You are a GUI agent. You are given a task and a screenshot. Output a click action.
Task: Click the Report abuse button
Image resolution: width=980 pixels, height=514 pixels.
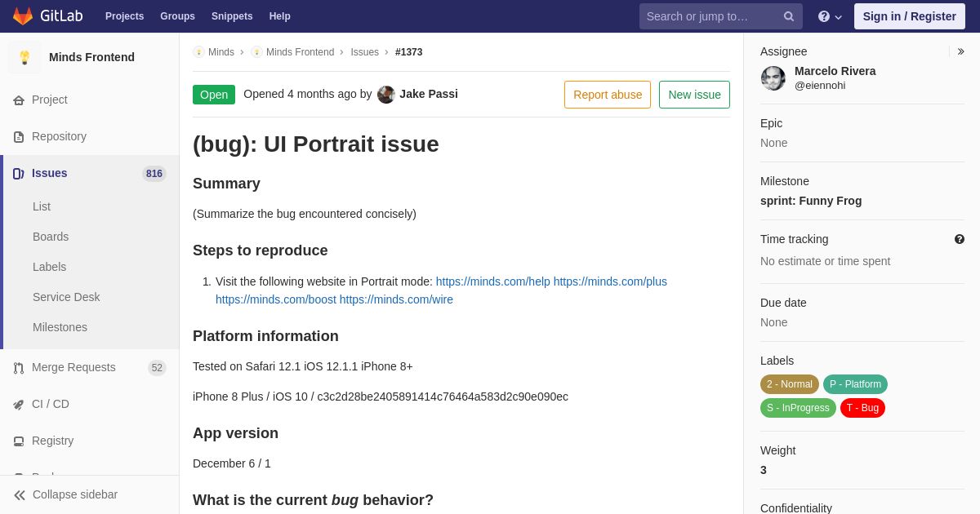(x=608, y=95)
